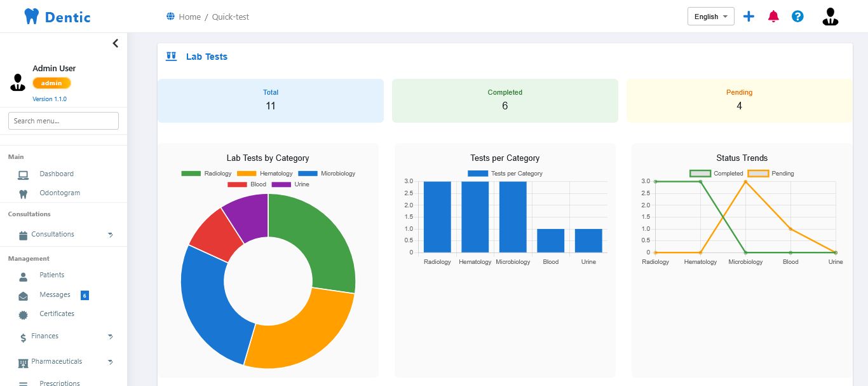This screenshot has height=386, width=868.
Task: Open the English language dropdown
Action: click(710, 17)
